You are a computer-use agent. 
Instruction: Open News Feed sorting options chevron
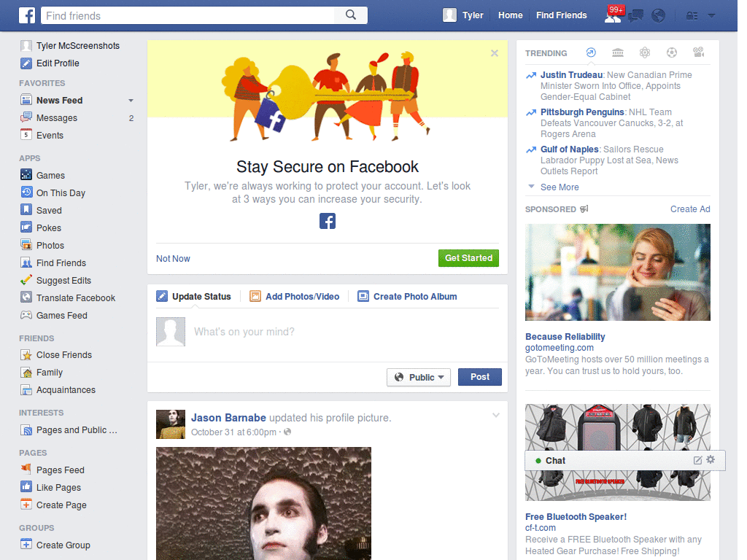tap(131, 100)
